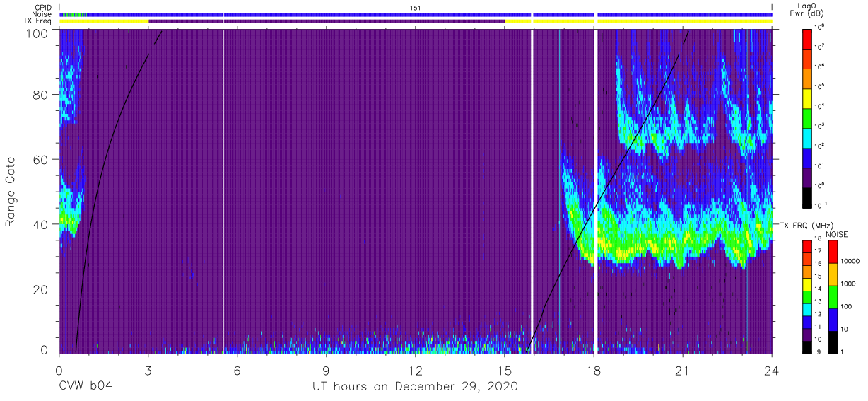The image size is (868, 401).
Task: Pick the TX FRQ colorbar segment between 9 and 10
Action: [x=807, y=346]
